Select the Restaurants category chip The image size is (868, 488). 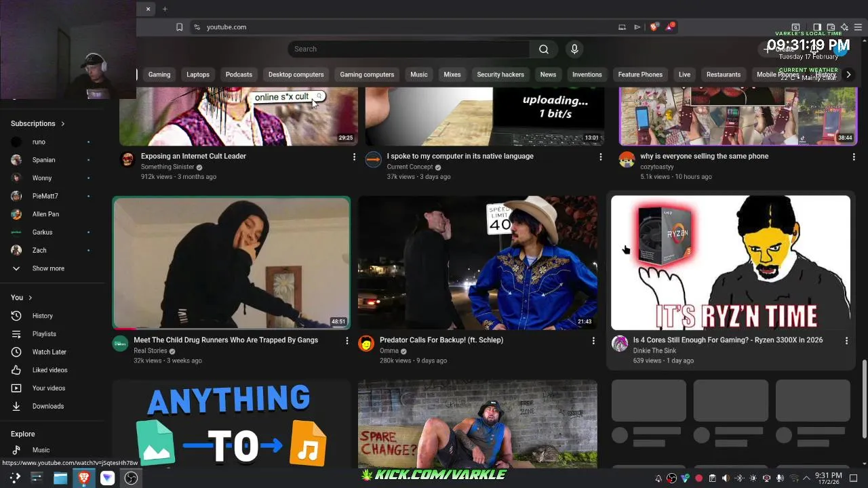(724, 75)
